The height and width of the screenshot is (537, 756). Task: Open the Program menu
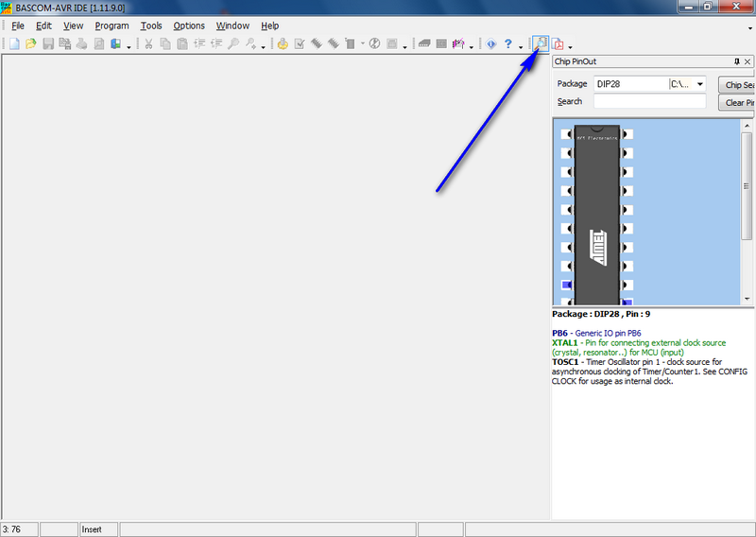(112, 26)
